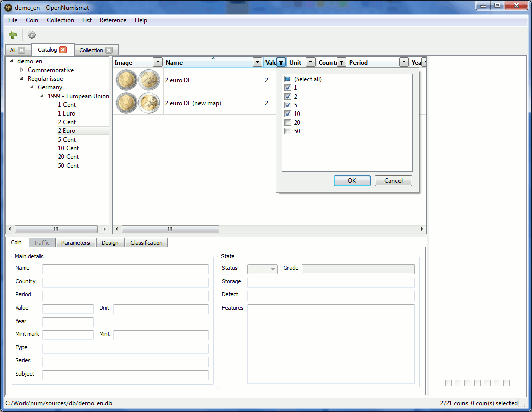Click the Country input field

pos(125,283)
